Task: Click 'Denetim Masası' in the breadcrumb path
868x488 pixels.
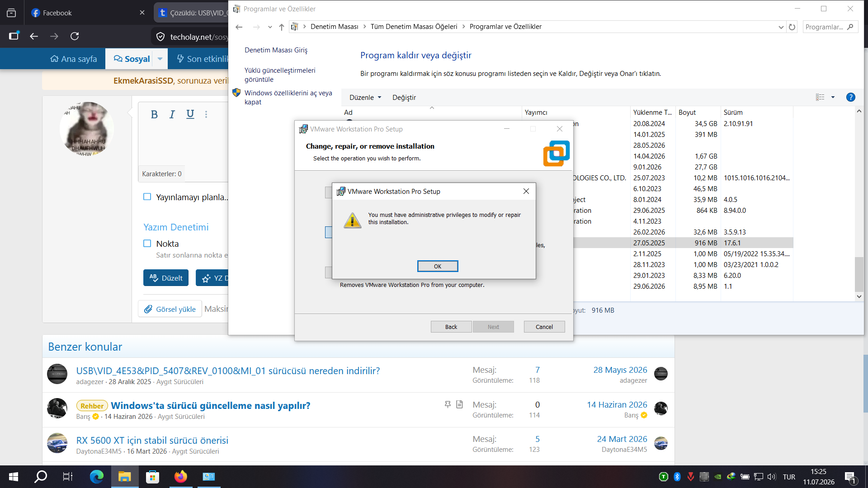Action: point(334,27)
